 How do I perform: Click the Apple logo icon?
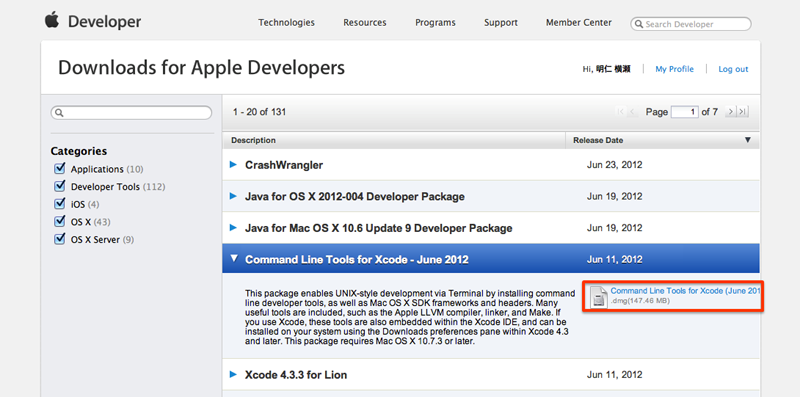click(x=52, y=20)
